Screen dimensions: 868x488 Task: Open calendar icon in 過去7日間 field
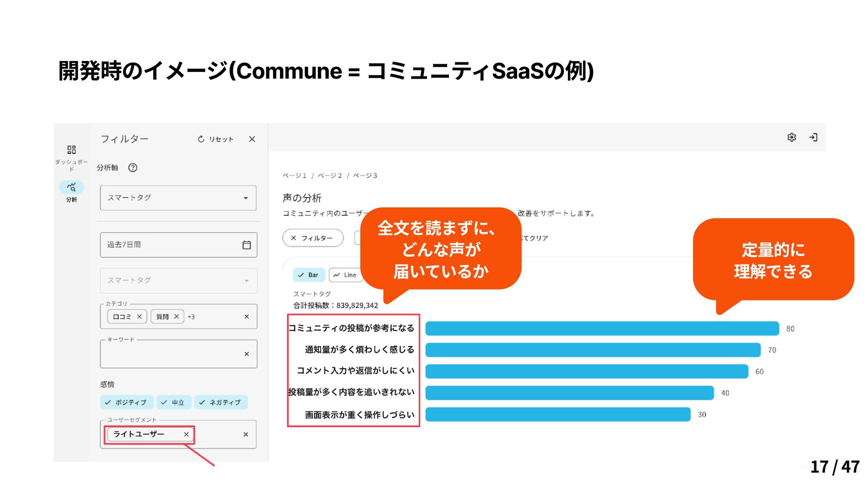(246, 245)
